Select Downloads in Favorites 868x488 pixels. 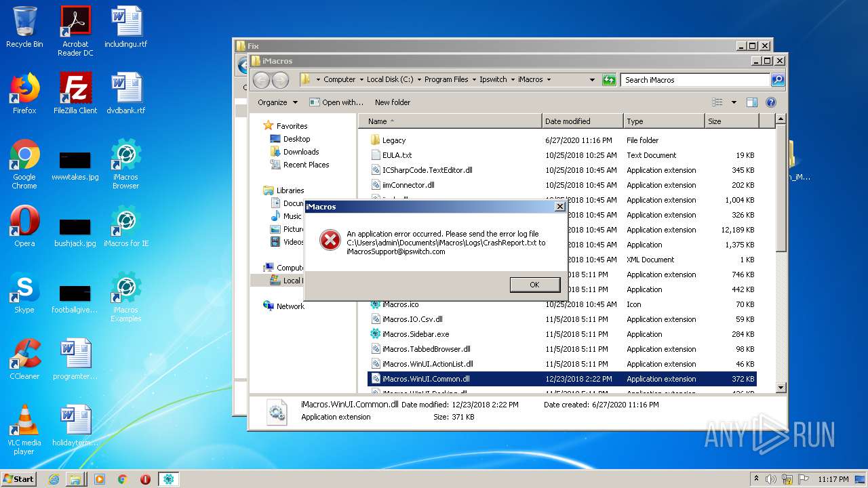coord(301,152)
